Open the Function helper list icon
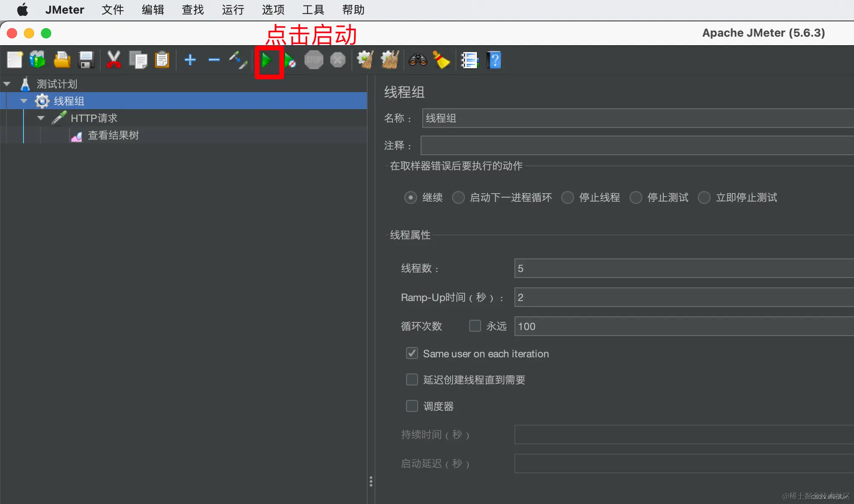The height and width of the screenshot is (504, 854). tap(469, 60)
